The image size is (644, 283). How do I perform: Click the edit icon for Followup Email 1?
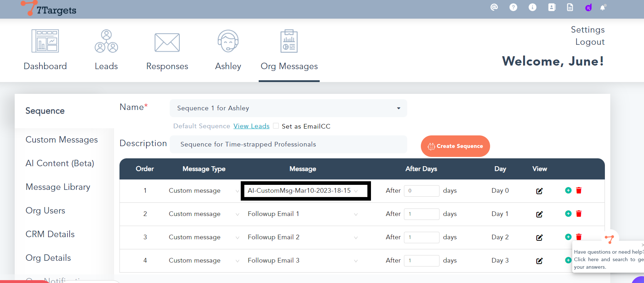pos(539,214)
